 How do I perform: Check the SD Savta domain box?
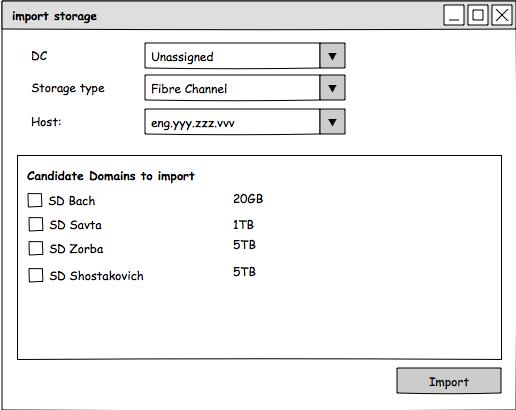36,224
